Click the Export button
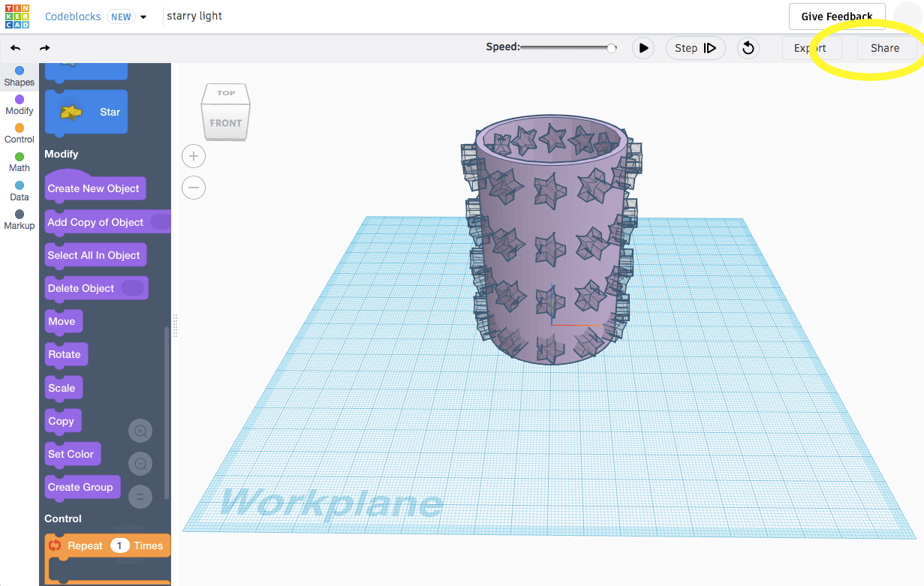Screen dimensions: 924x586 [x=811, y=47]
